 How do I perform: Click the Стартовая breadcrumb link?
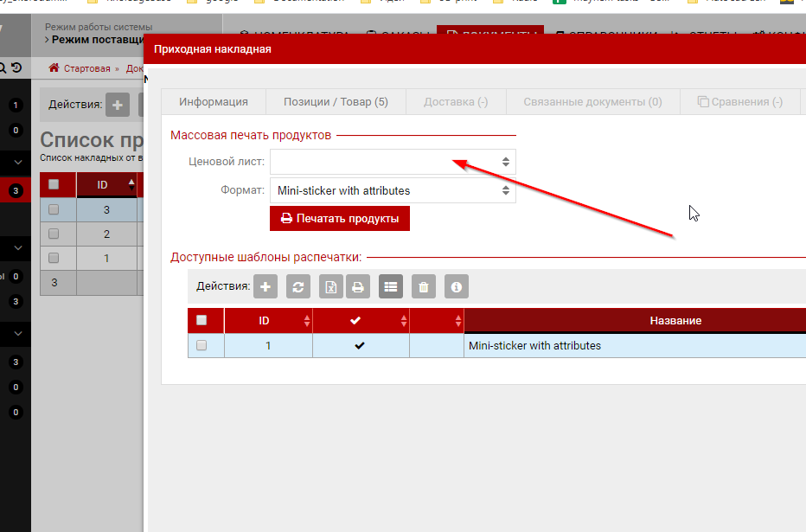(86, 68)
